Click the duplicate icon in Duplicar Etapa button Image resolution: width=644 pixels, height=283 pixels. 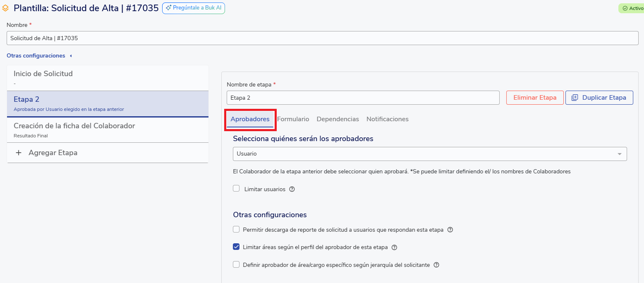point(575,98)
